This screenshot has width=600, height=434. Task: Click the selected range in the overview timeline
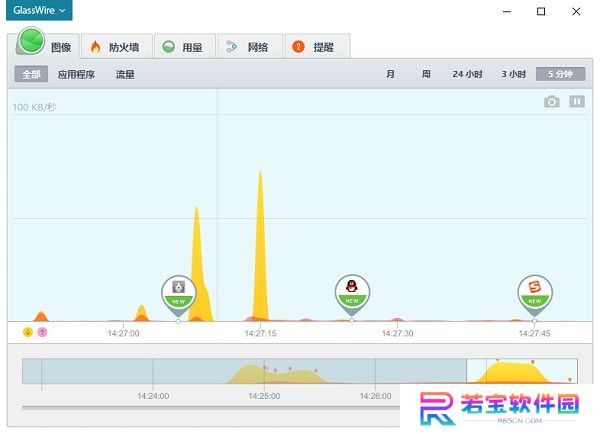(x=522, y=371)
